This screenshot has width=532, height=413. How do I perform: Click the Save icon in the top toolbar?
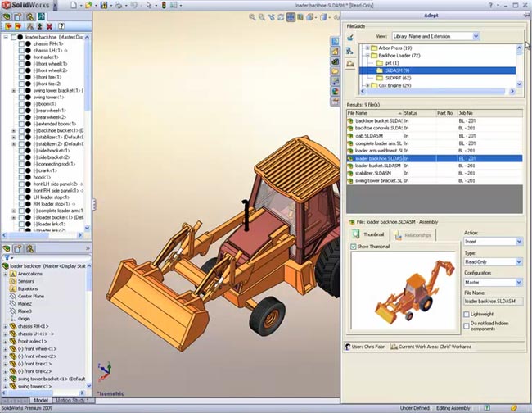click(x=103, y=6)
